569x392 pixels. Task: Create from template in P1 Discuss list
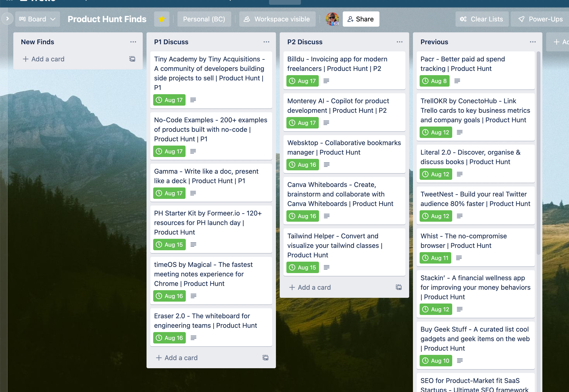click(x=265, y=358)
